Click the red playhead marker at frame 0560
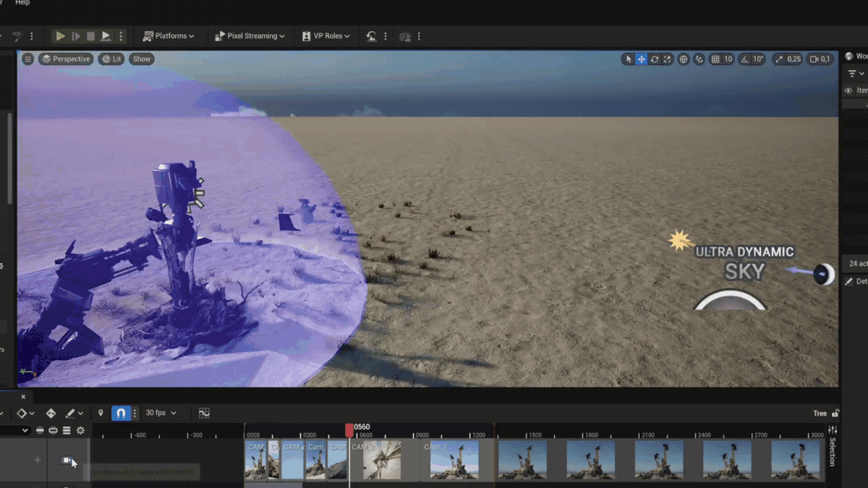 click(x=349, y=429)
